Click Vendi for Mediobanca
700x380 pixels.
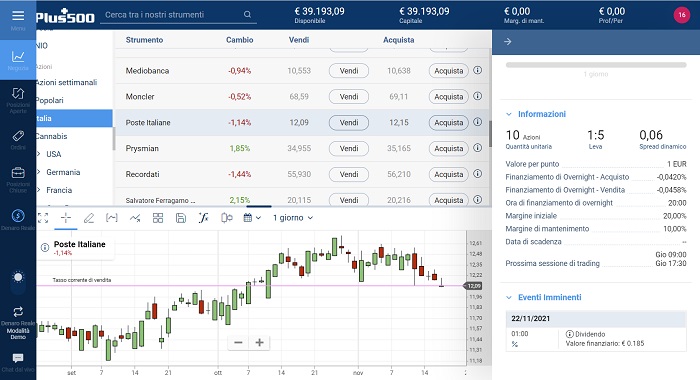(x=349, y=71)
